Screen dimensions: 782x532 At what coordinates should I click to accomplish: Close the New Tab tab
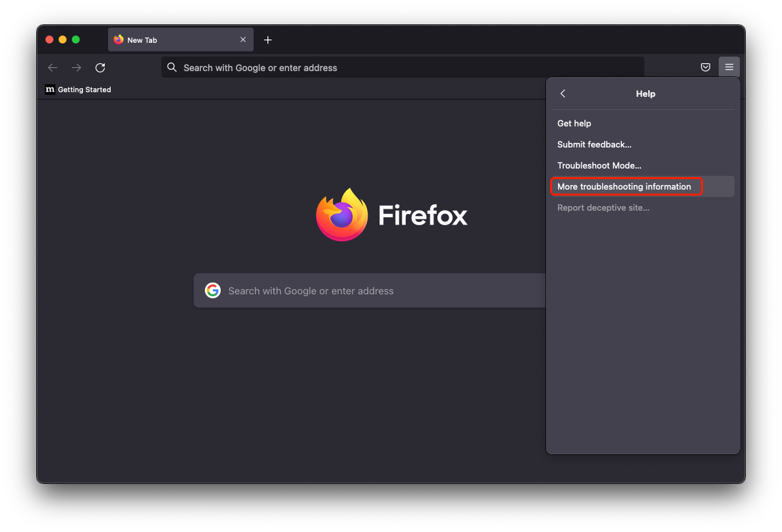[x=243, y=40]
